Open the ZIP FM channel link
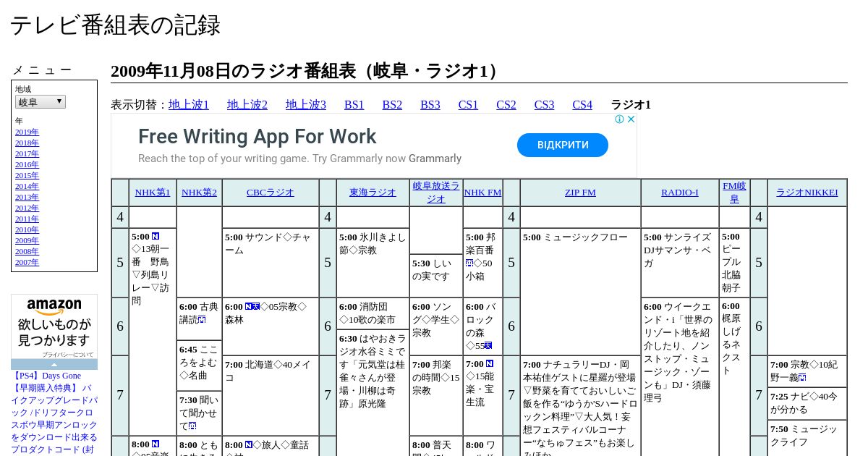Image resolution: width=868 pixels, height=456 pixels. point(580,193)
